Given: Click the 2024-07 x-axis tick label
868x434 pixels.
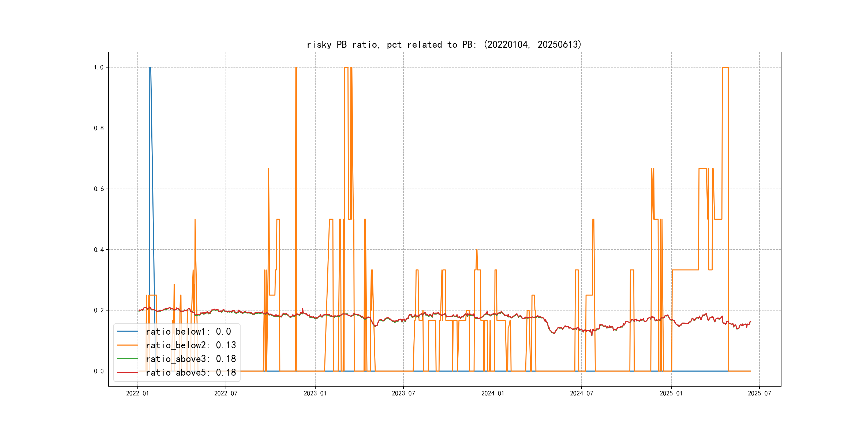Looking at the screenshot, I should click(581, 393).
